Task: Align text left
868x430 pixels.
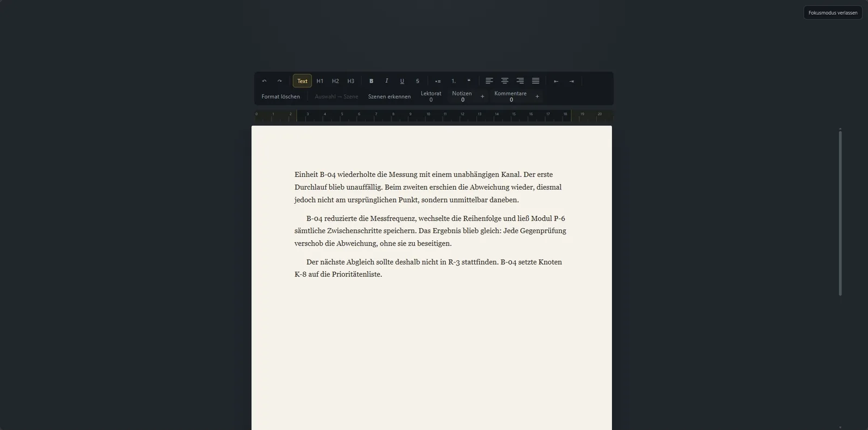Action: pos(489,81)
